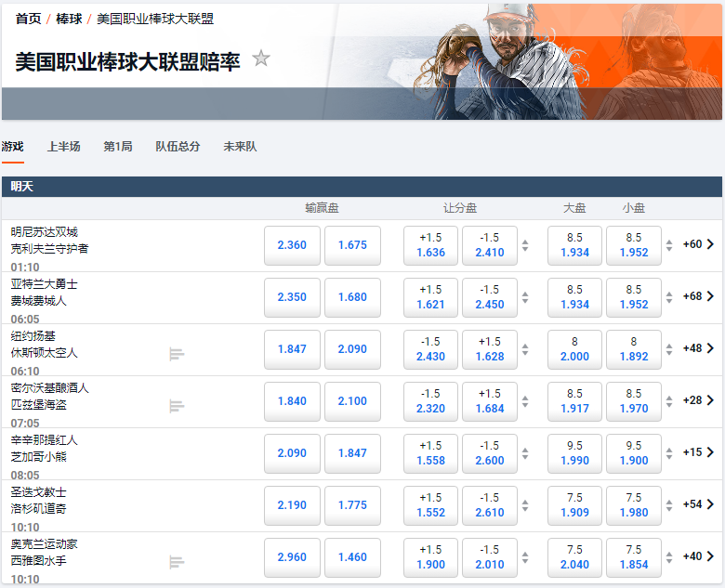Expand +68 more markets for 亚特兰大勇士

pyautogui.click(x=698, y=297)
